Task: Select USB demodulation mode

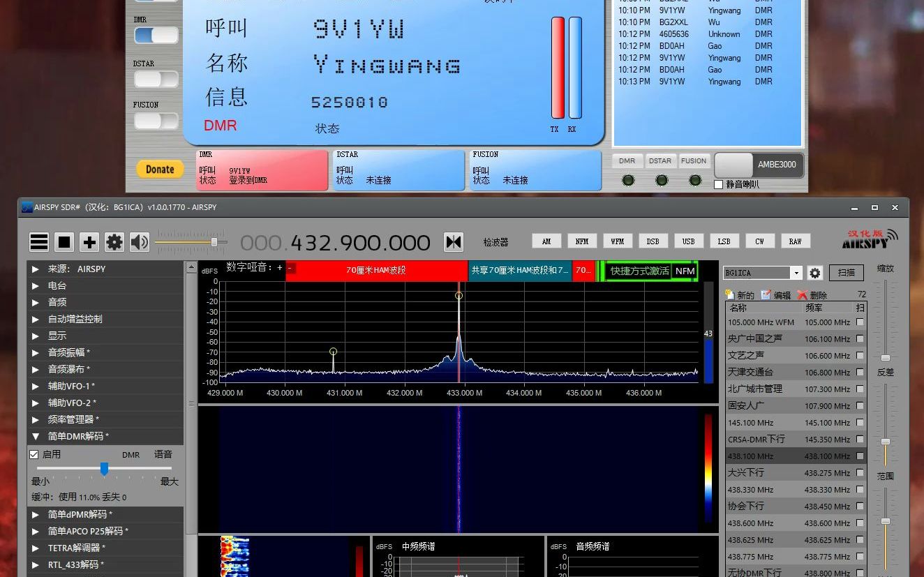Action: click(689, 241)
